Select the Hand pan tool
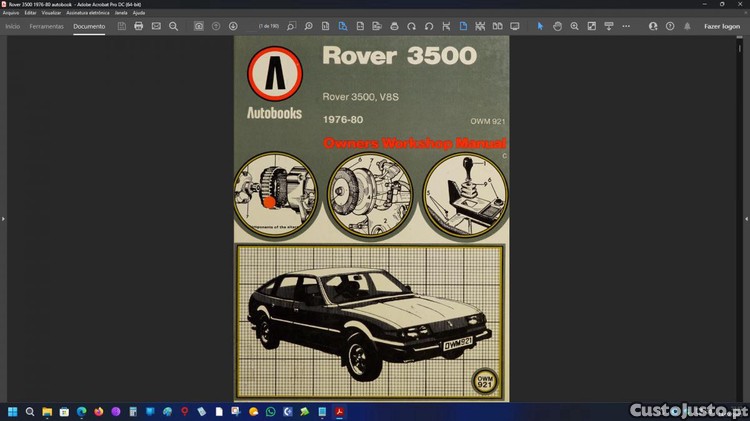The height and width of the screenshot is (421, 750). 558,26
